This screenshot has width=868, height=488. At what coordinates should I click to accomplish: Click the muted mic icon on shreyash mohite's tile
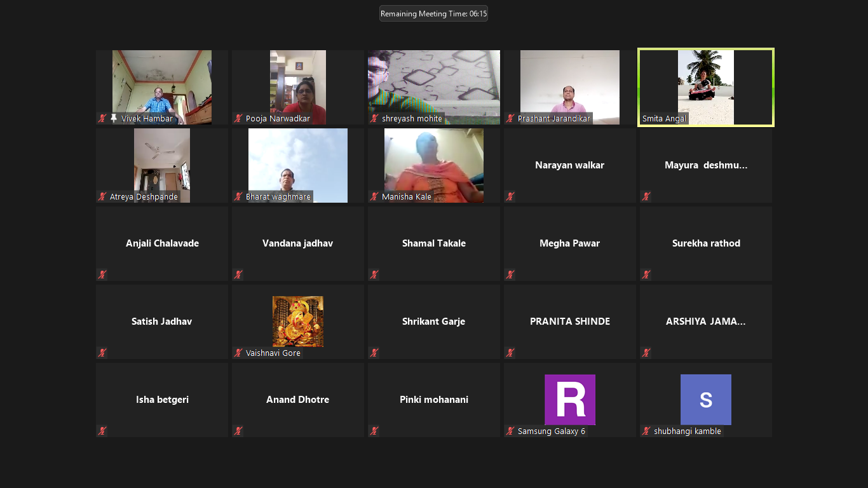pyautogui.click(x=374, y=119)
